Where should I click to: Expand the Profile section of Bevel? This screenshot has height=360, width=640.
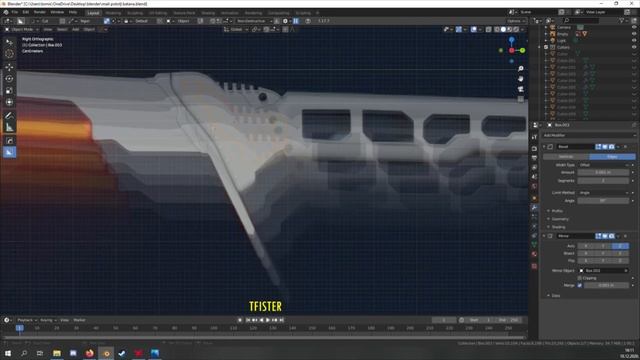(x=556, y=211)
